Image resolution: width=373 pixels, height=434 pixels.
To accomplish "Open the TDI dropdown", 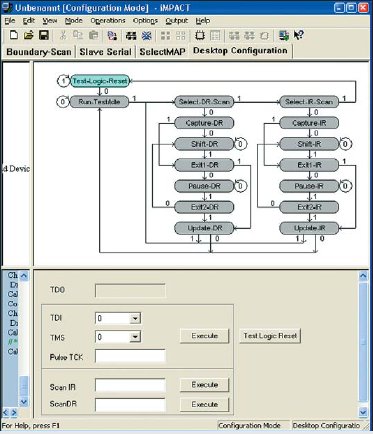I will coord(135,318).
